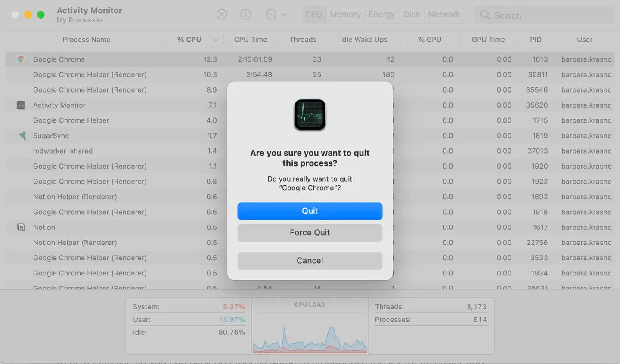This screenshot has width=620, height=364.
Task: Click the SugarSync hummingbird icon
Action: pos(22,136)
